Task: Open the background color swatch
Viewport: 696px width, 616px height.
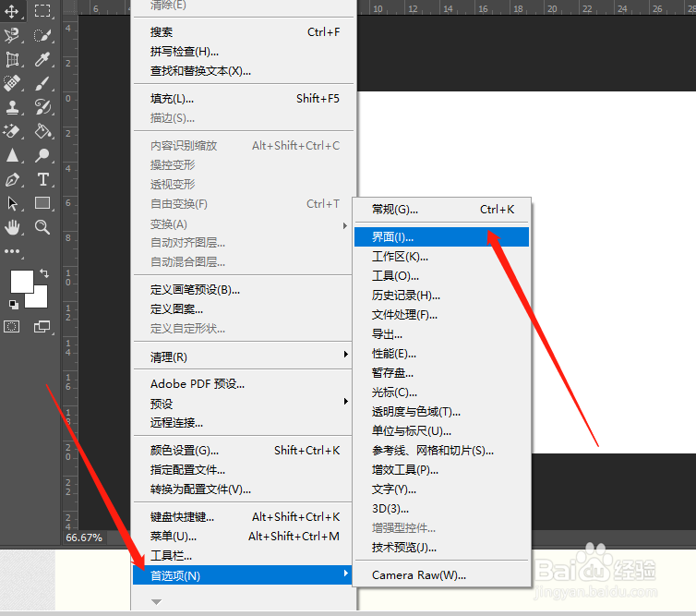Action: [x=40, y=300]
